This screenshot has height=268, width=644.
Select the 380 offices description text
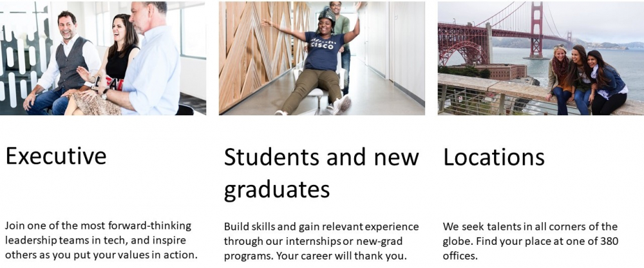click(x=530, y=242)
